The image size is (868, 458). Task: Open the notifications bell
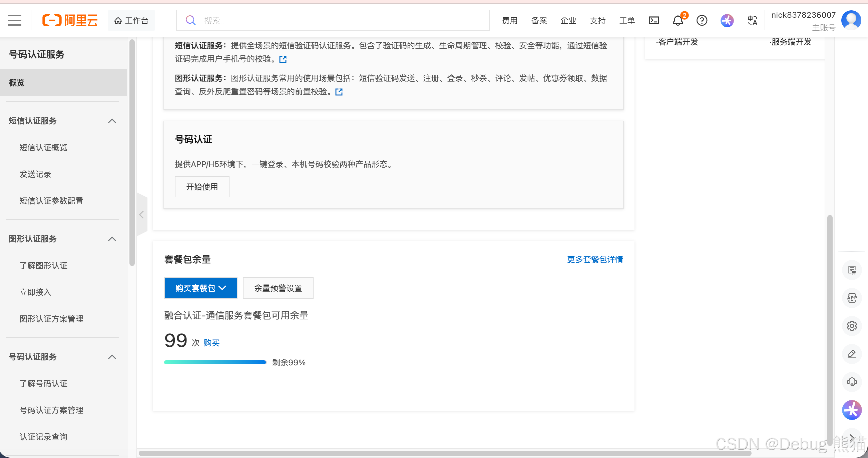678,21
